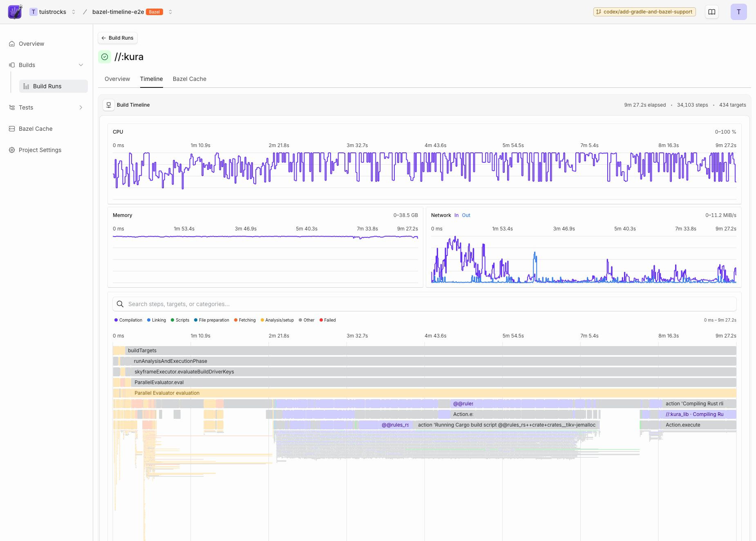This screenshot has width=756, height=541.
Task: Click the Tests sidebar icon
Action: pyautogui.click(x=12, y=107)
